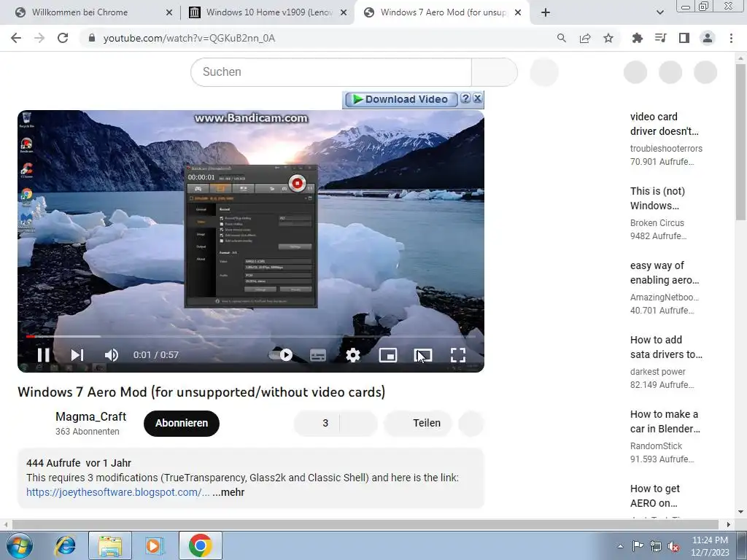747x560 pixels.
Task: Close the Willkommen bei Chrome tab
Action: click(x=169, y=12)
